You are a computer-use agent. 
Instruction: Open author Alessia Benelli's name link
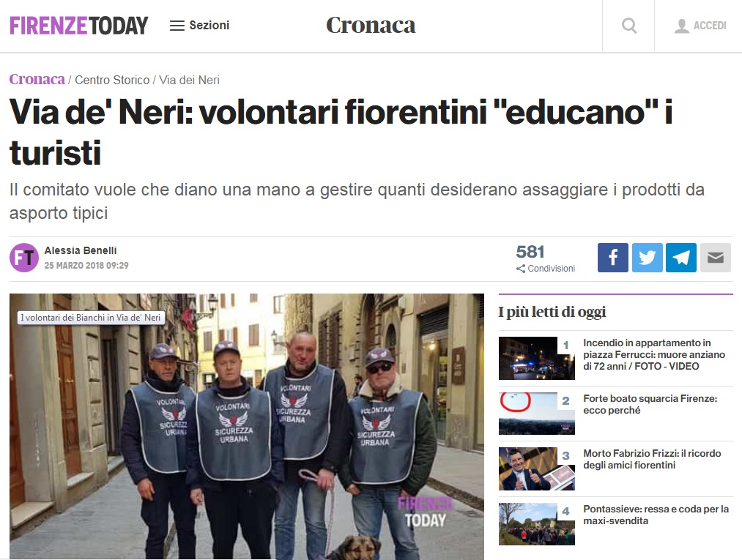(x=81, y=250)
